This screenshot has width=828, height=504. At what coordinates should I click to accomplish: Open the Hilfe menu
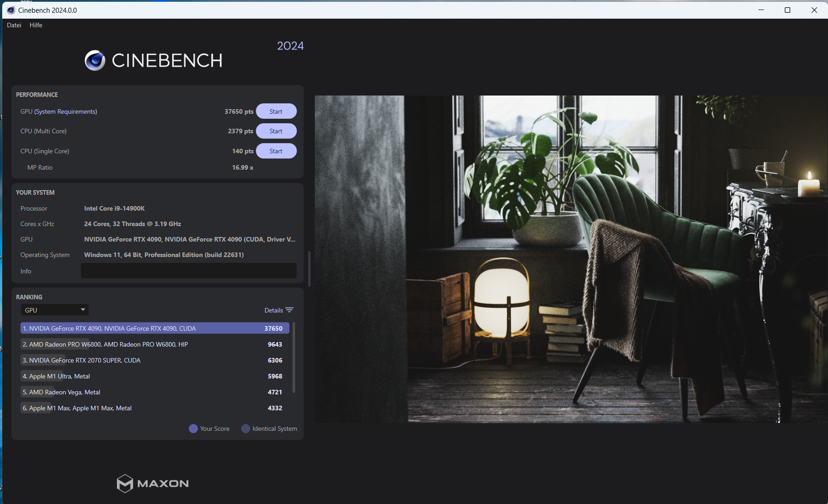click(36, 25)
